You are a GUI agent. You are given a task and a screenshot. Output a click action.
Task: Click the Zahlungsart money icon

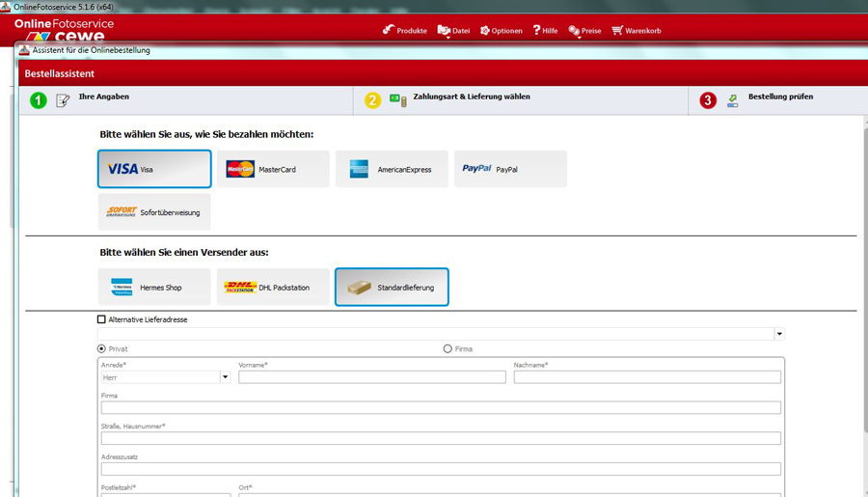398,99
